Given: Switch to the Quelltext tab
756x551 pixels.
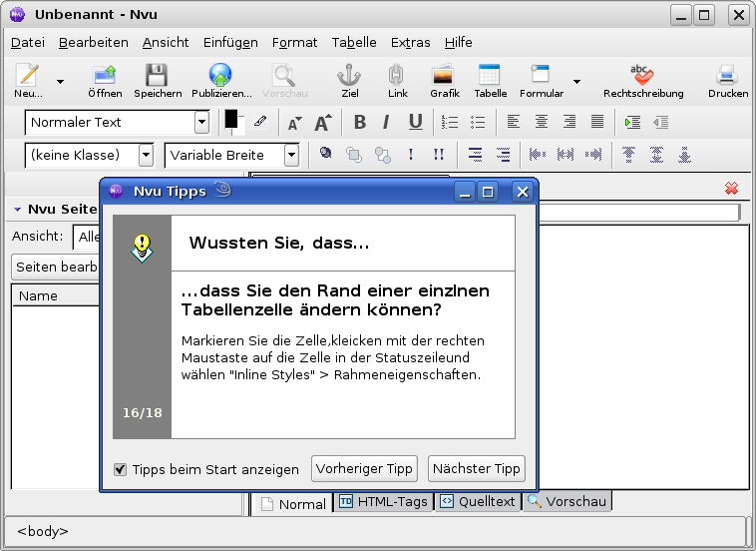Looking at the screenshot, I should click(478, 502).
